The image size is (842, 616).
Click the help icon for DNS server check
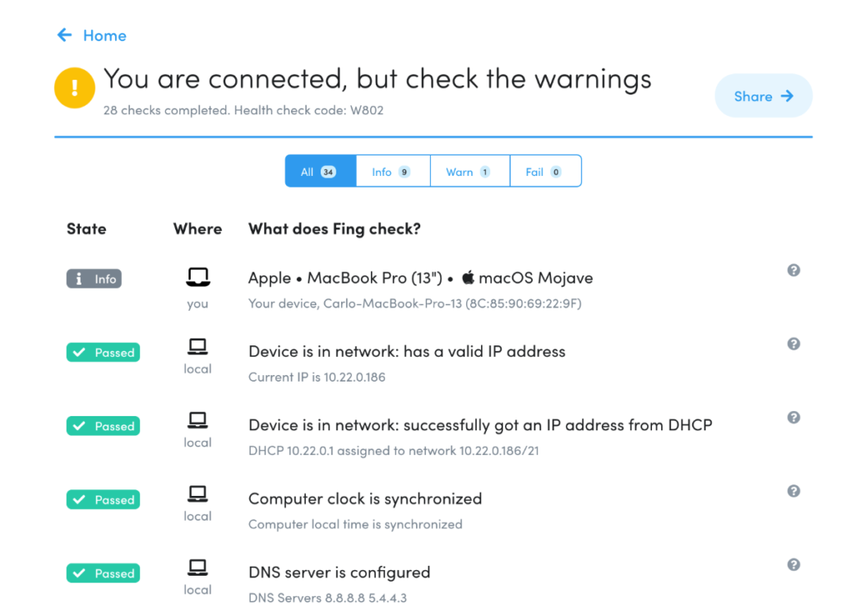point(793,565)
